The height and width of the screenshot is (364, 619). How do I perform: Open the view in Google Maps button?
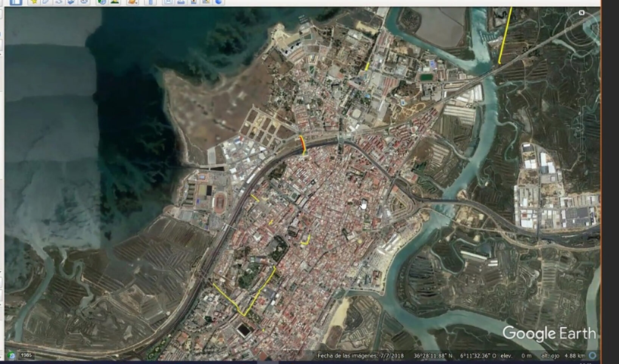pyautogui.click(x=206, y=2)
